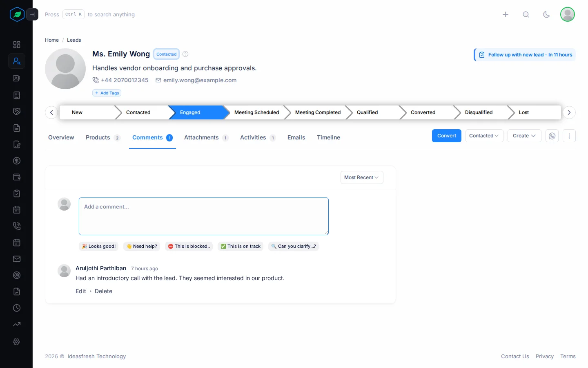Open the clock history sidebar icon
Screen dimensions: 588x368
(x=17, y=308)
